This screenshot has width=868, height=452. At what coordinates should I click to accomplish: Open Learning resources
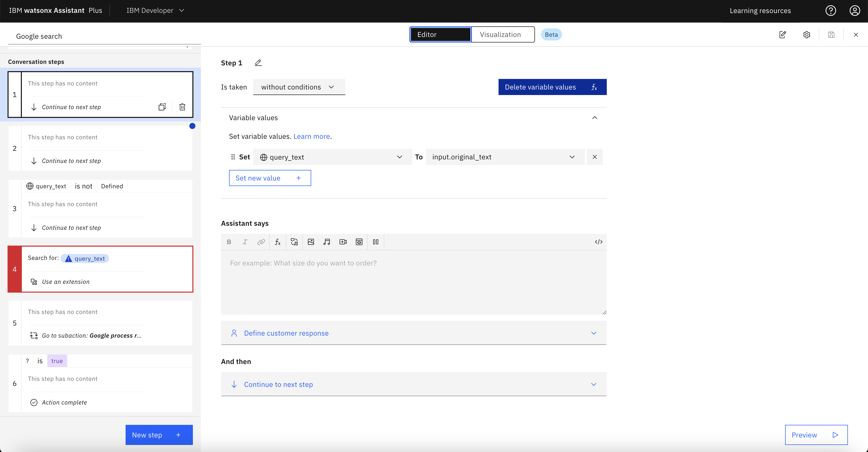760,11
